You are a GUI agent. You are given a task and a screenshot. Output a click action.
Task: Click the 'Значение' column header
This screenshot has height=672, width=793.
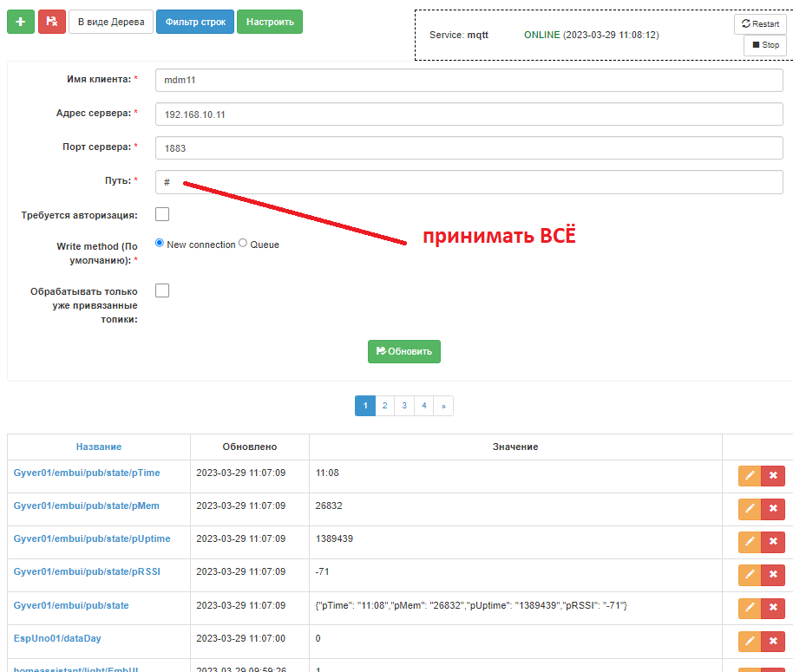pyautogui.click(x=515, y=447)
